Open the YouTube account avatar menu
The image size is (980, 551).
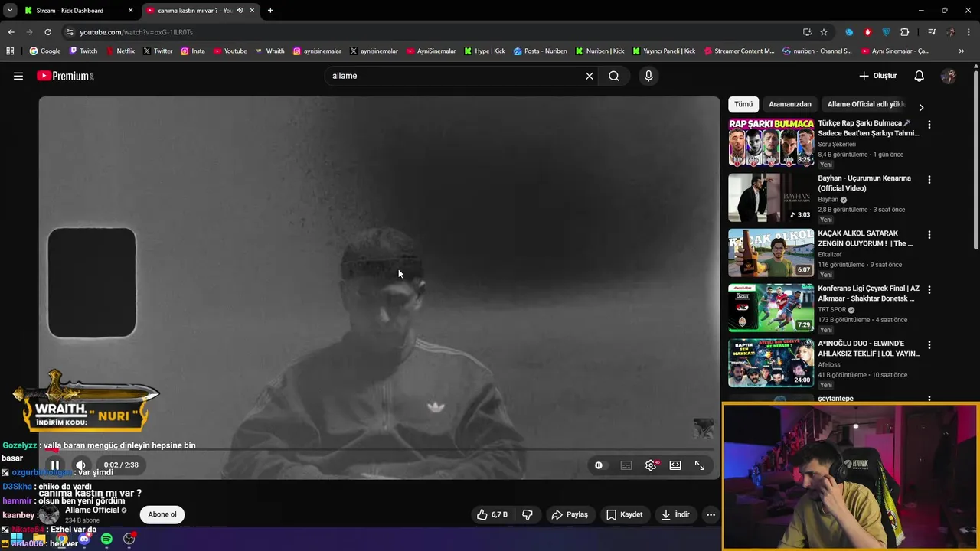coord(949,76)
